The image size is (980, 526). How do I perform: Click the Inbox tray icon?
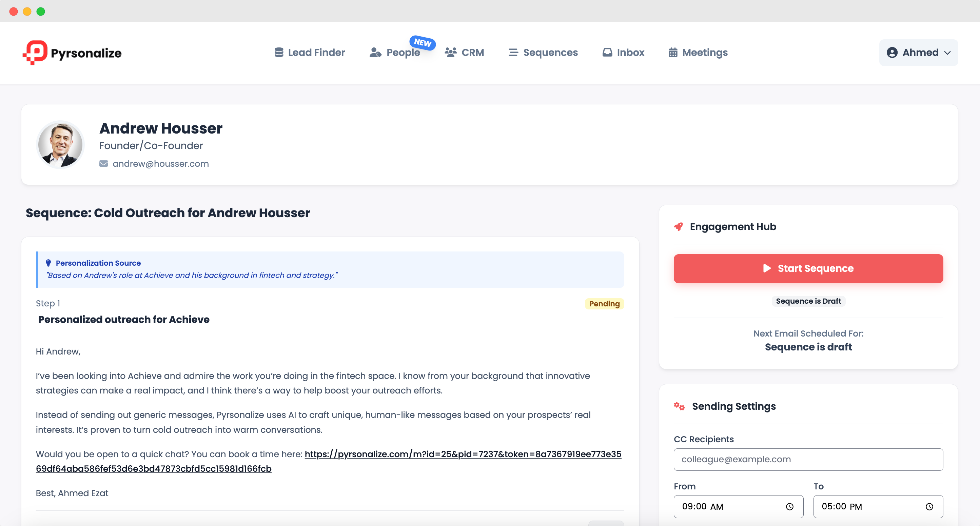(x=608, y=53)
